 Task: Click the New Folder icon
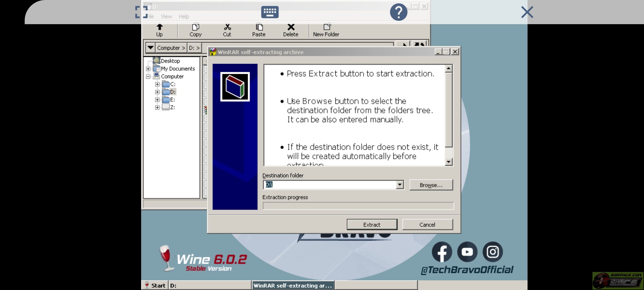(327, 27)
